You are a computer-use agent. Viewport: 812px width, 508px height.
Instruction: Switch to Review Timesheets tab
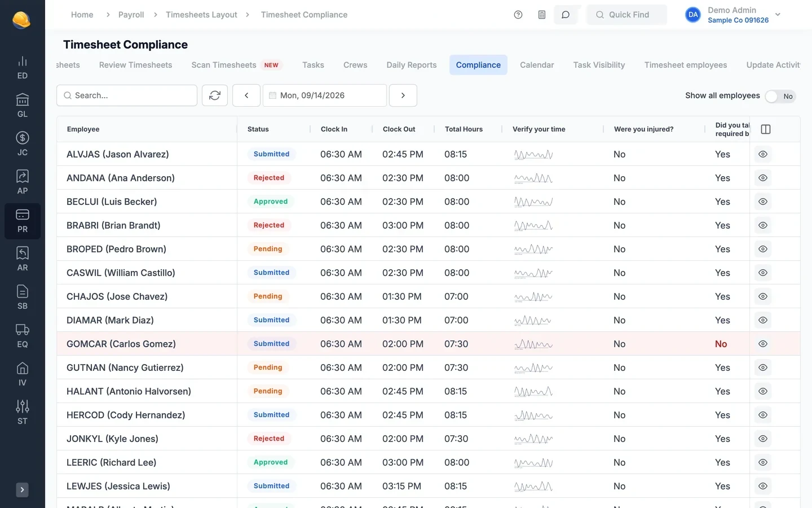pos(135,65)
